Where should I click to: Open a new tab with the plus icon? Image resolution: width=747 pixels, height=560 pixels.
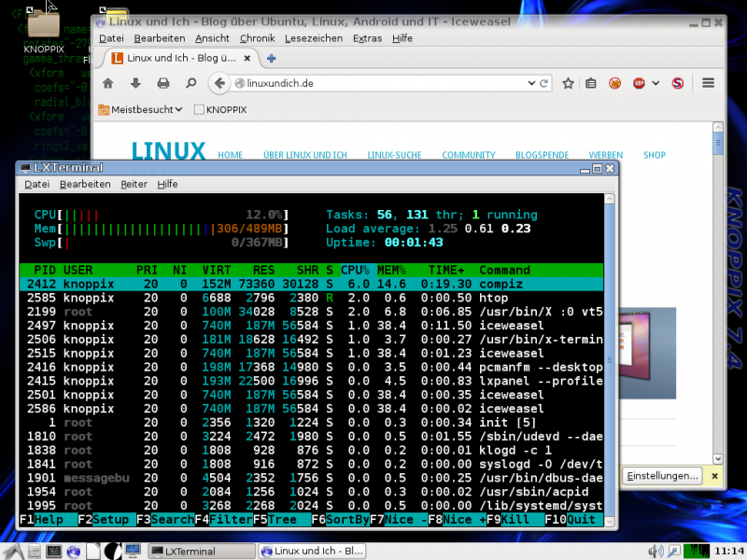point(272,58)
